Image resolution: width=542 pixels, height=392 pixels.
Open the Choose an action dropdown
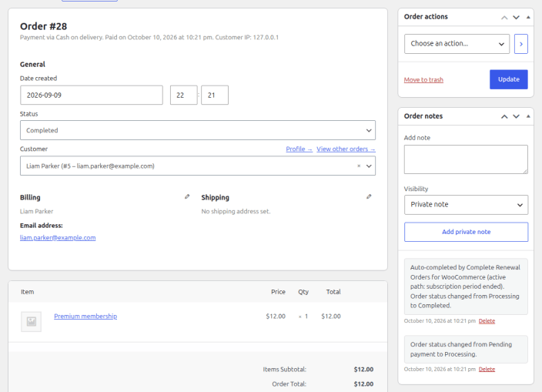(x=457, y=44)
